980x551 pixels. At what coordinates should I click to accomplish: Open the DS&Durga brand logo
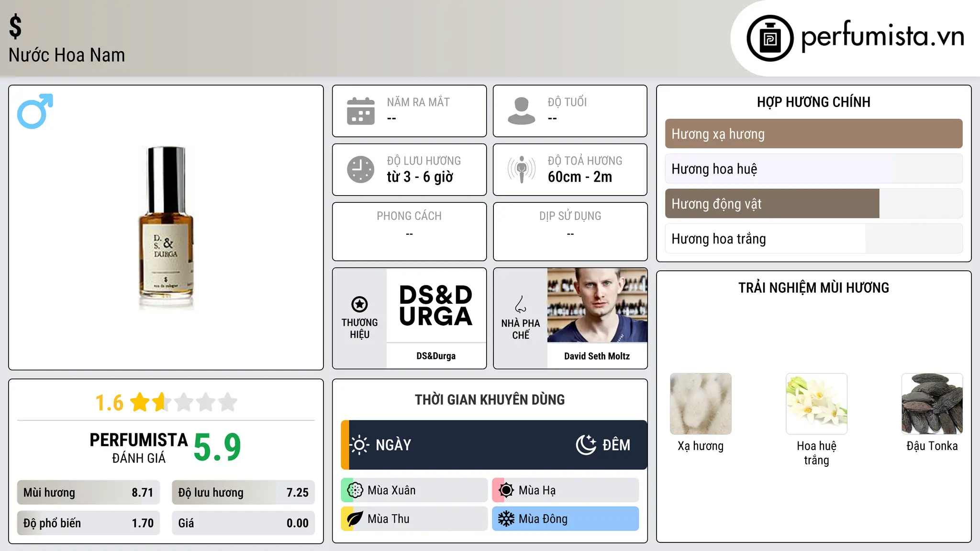click(x=436, y=305)
